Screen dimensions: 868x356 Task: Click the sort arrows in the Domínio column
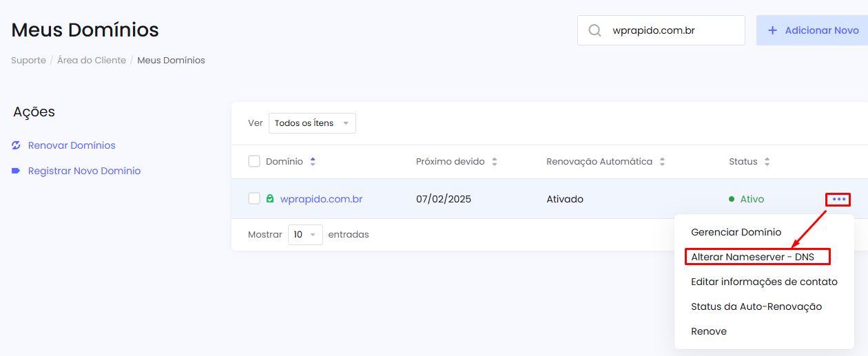click(313, 162)
